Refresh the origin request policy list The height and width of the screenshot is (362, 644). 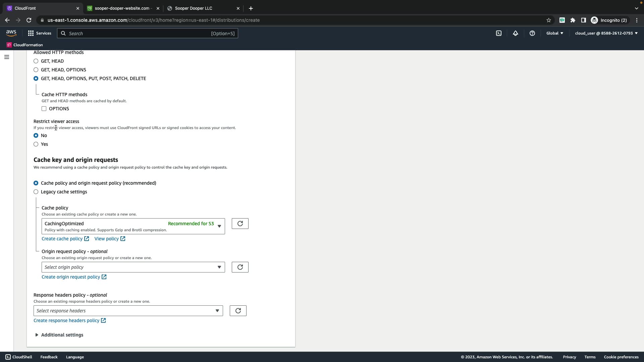(x=240, y=267)
